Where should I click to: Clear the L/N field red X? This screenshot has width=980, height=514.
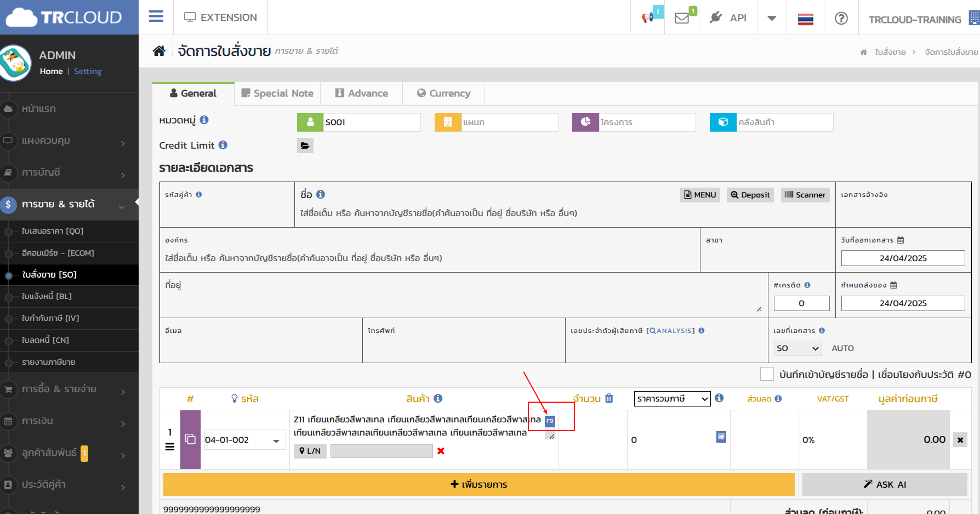[x=441, y=451]
